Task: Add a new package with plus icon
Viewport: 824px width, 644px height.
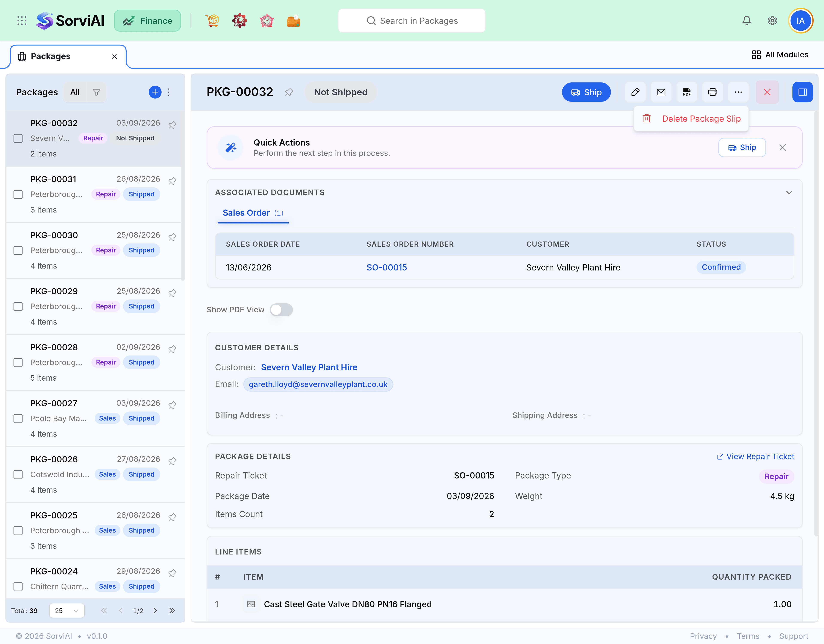Action: tap(155, 92)
